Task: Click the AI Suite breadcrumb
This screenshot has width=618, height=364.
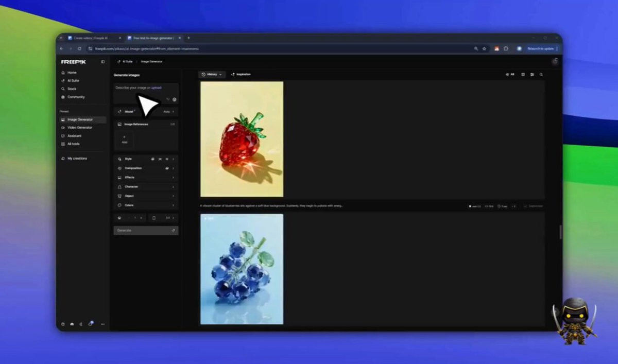Action: click(125, 61)
